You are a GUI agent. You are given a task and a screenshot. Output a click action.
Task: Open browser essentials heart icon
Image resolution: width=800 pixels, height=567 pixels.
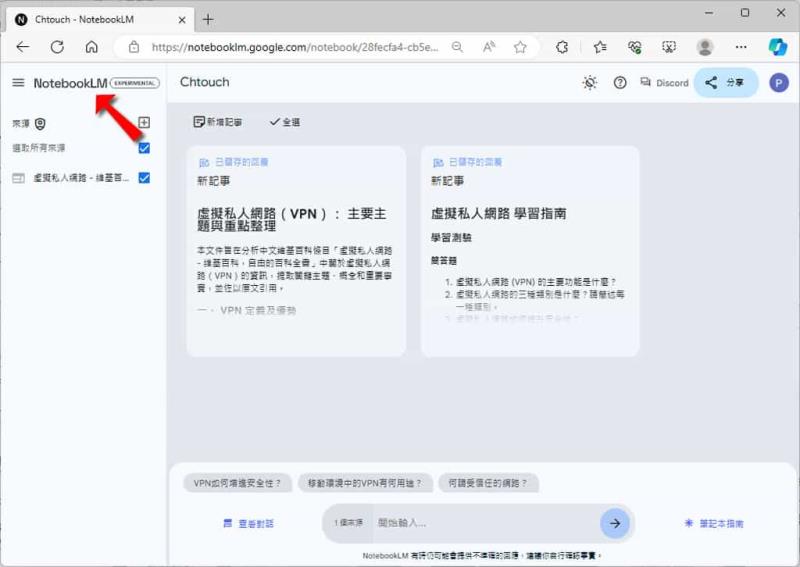[x=635, y=47]
